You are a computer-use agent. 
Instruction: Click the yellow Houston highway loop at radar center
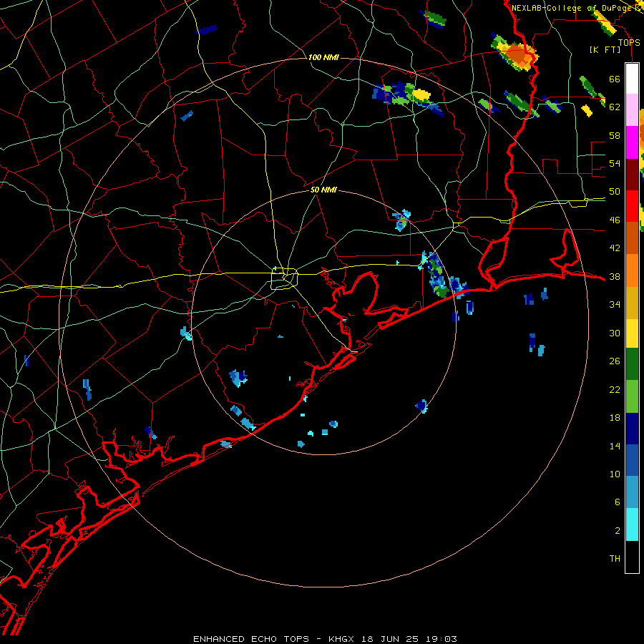pos(284,278)
